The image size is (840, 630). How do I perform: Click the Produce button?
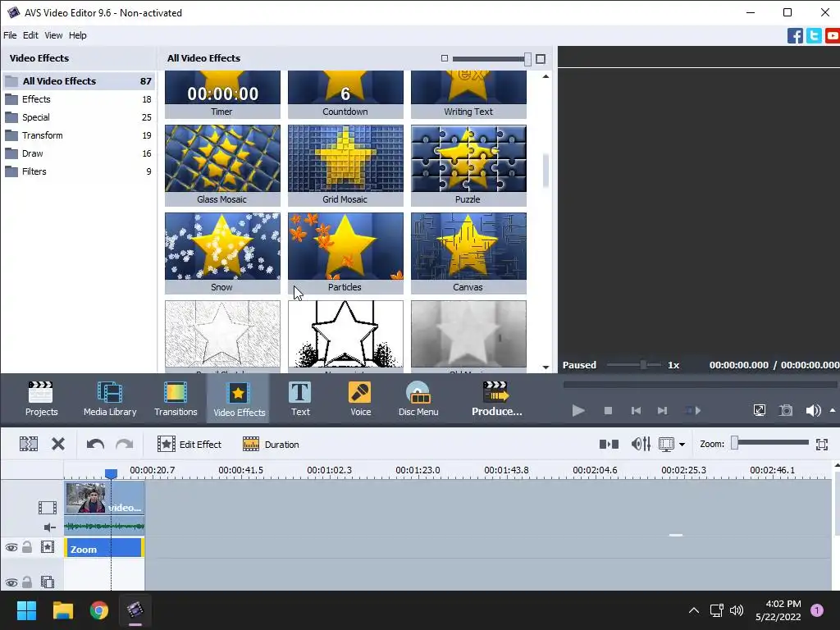(496, 399)
